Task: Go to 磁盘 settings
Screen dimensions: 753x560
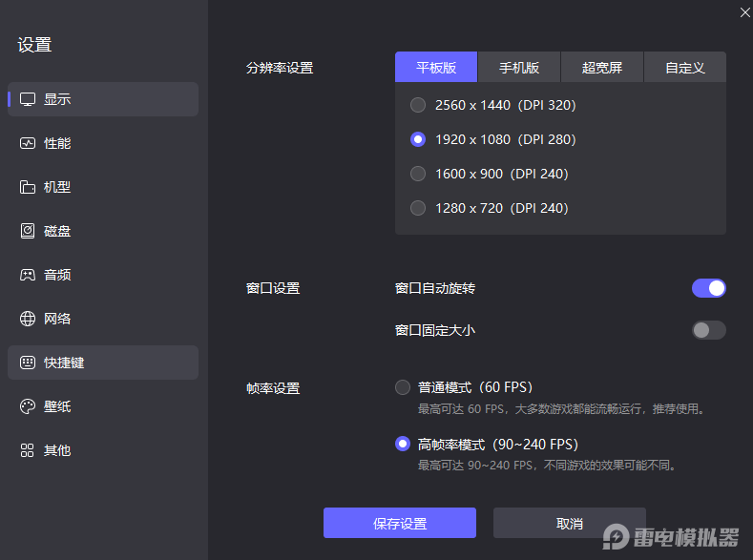Action: tap(103, 231)
